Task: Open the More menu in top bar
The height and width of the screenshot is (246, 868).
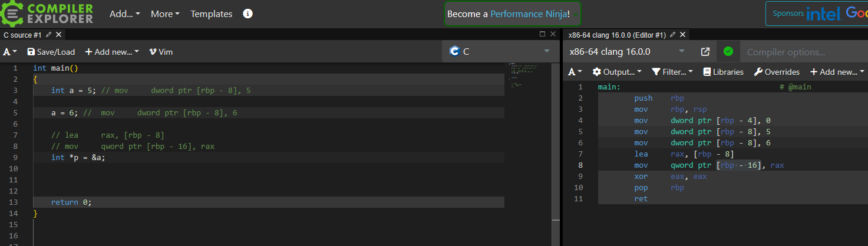Action: tap(165, 14)
